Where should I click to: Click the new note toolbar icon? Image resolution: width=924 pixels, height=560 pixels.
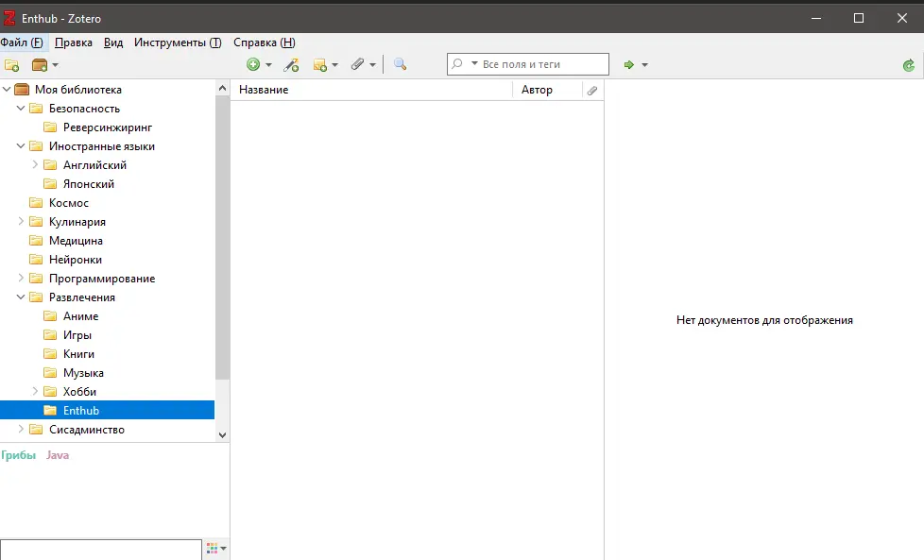[x=320, y=65]
